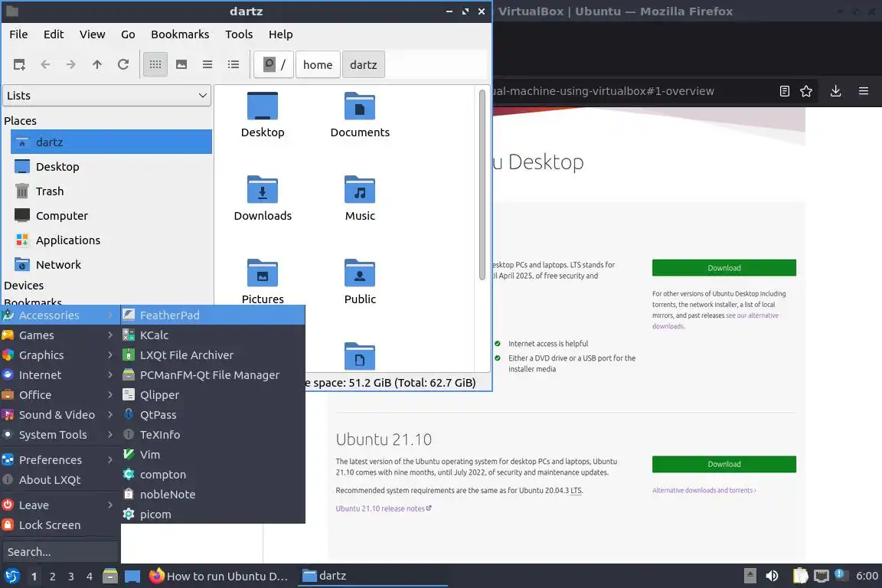The width and height of the screenshot is (882, 588).
Task: Open new tab in file manager toolbar
Action: coord(19,65)
